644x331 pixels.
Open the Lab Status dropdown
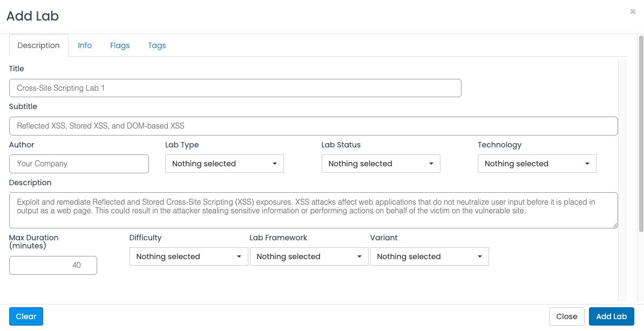(x=381, y=164)
